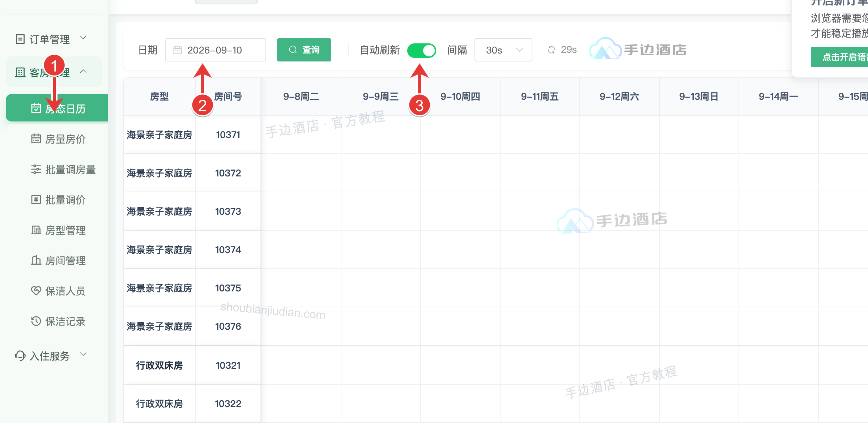Select room number 10375

click(228, 288)
